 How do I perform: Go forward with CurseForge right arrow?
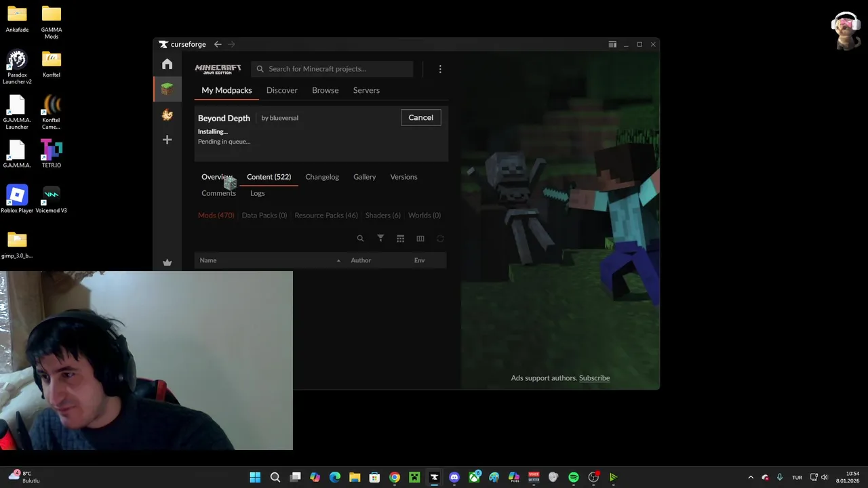231,44
